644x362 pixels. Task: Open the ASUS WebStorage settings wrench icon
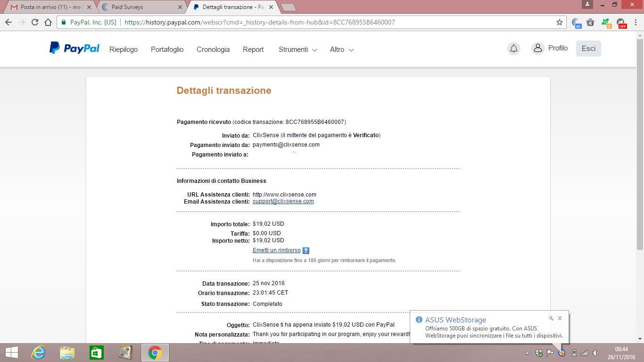click(x=551, y=318)
